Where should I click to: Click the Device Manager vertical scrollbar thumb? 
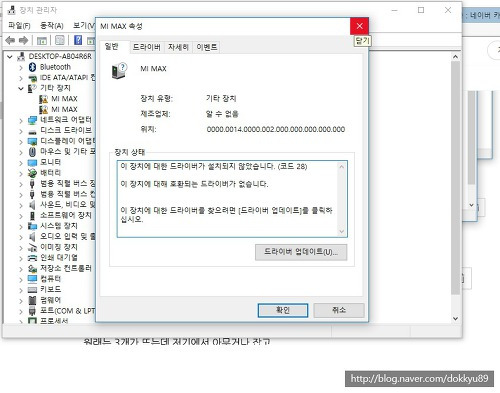click(x=455, y=178)
